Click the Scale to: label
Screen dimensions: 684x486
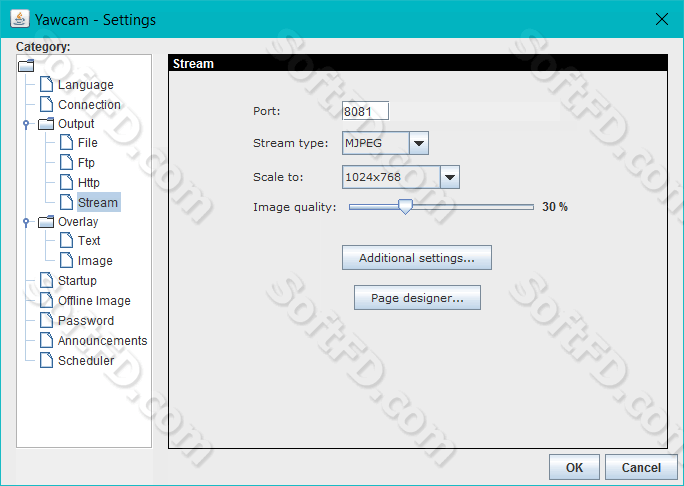click(278, 177)
